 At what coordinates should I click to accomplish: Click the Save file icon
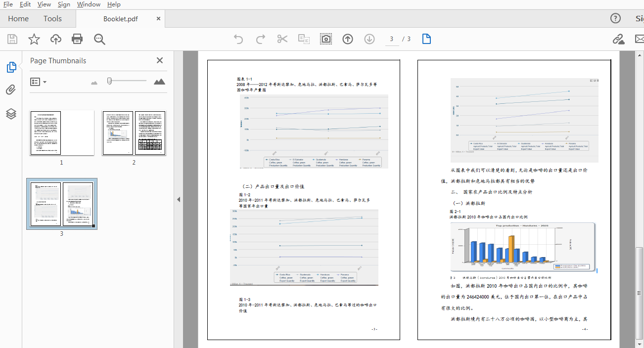tap(12, 39)
